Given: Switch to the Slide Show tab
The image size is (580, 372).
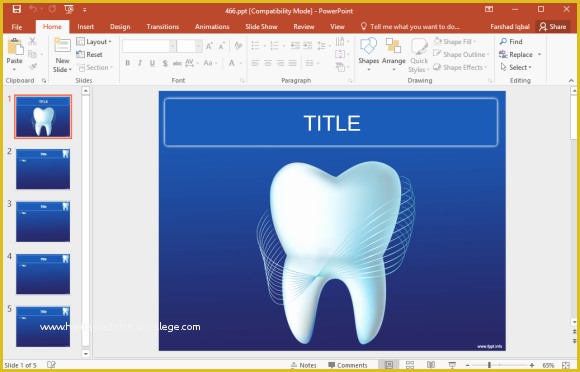Looking at the screenshot, I should (261, 27).
